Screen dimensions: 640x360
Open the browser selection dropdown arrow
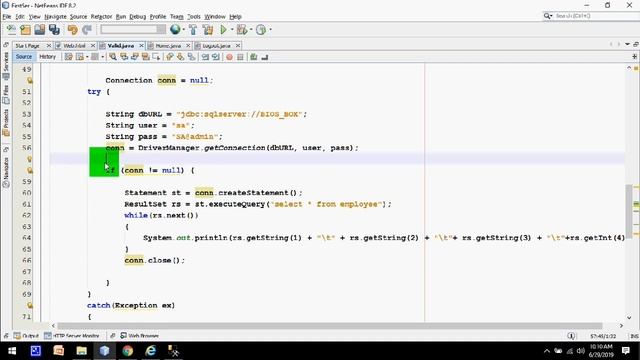pos(183,29)
